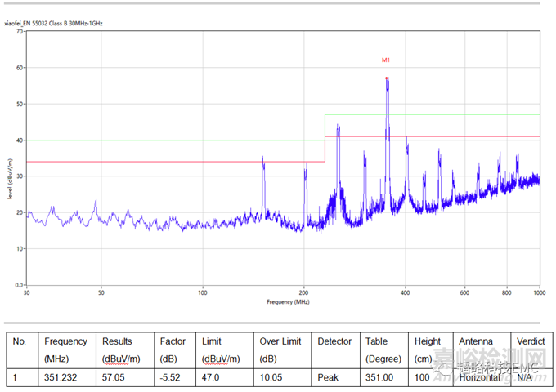Click the Peak detector cell

coord(330,378)
